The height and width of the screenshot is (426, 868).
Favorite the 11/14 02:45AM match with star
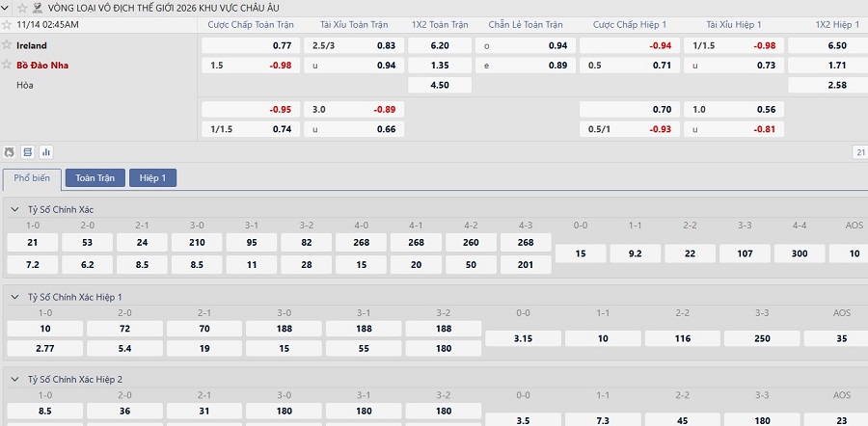click(8, 25)
